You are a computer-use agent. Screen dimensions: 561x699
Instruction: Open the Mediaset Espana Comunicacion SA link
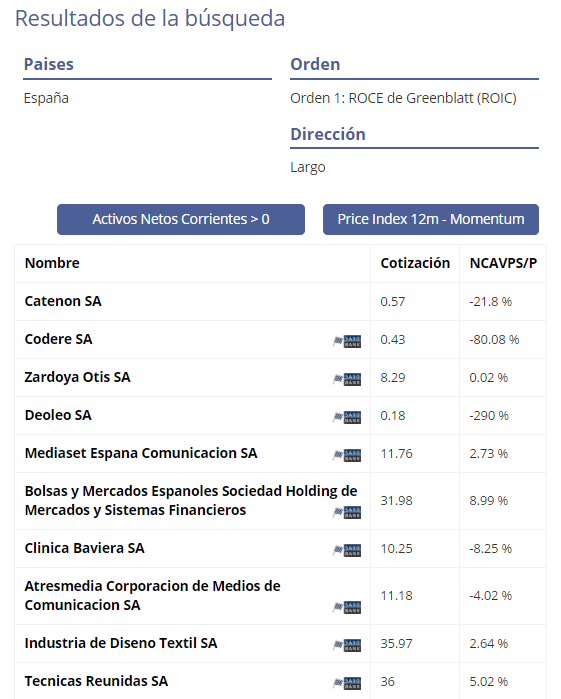141,453
